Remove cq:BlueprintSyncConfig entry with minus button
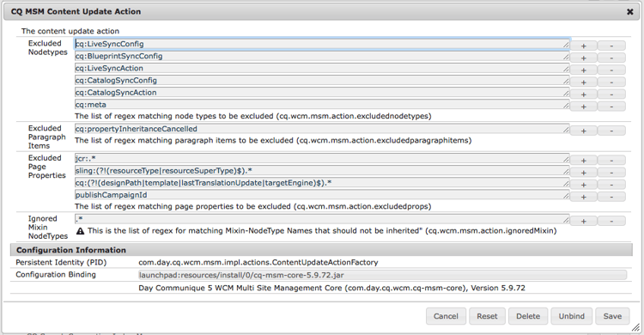The width and height of the screenshot is (644, 335). 611,58
